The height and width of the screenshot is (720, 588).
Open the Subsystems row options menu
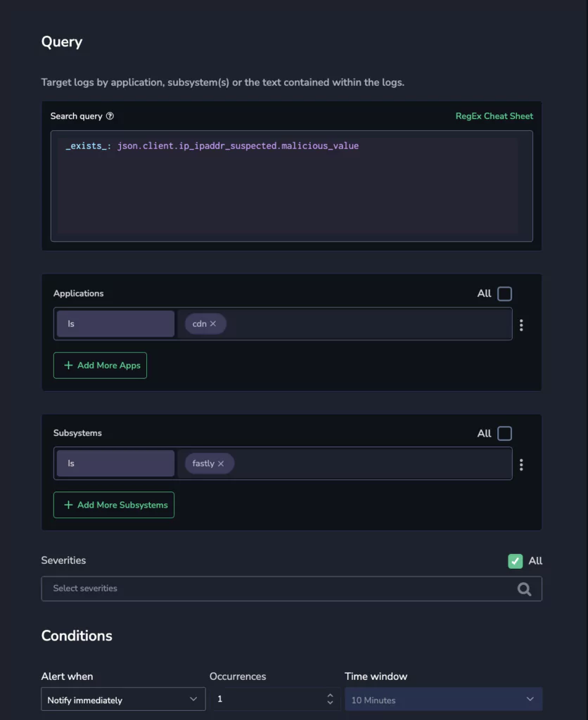coord(521,465)
